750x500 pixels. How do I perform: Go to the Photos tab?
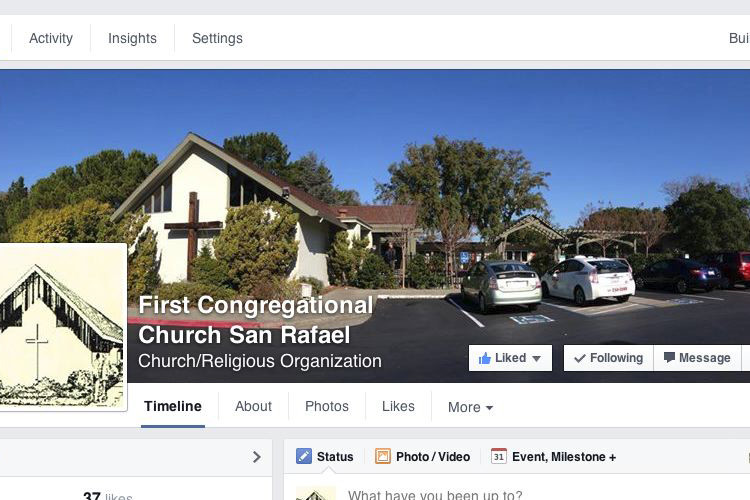click(x=327, y=406)
